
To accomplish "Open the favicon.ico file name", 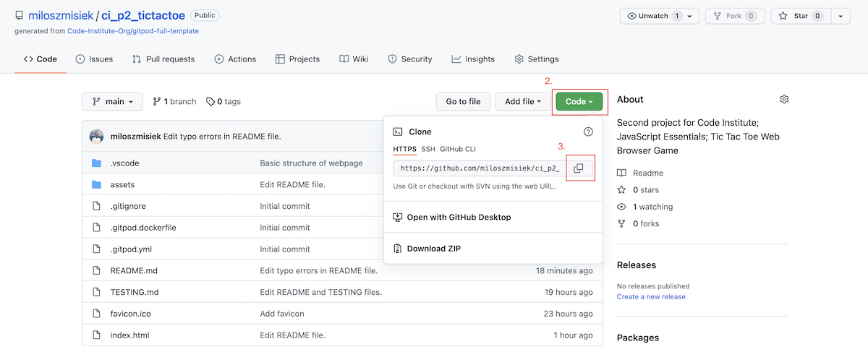I will (131, 314).
